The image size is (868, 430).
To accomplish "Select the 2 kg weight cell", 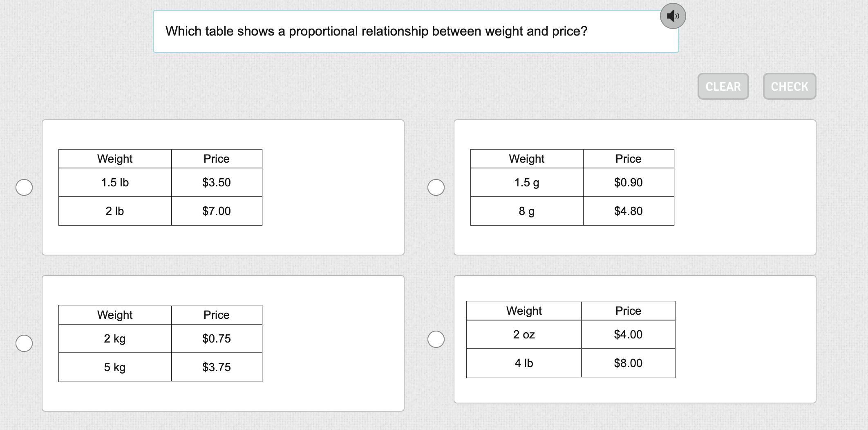I will [x=115, y=338].
